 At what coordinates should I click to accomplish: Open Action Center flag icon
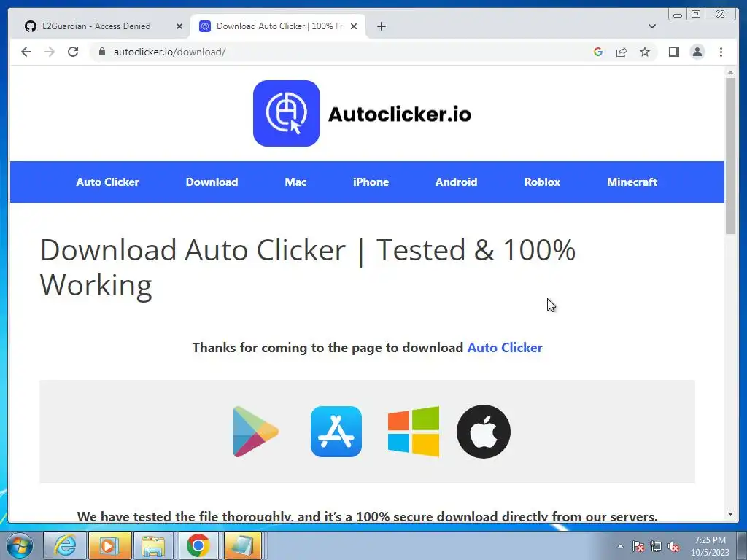click(x=638, y=546)
